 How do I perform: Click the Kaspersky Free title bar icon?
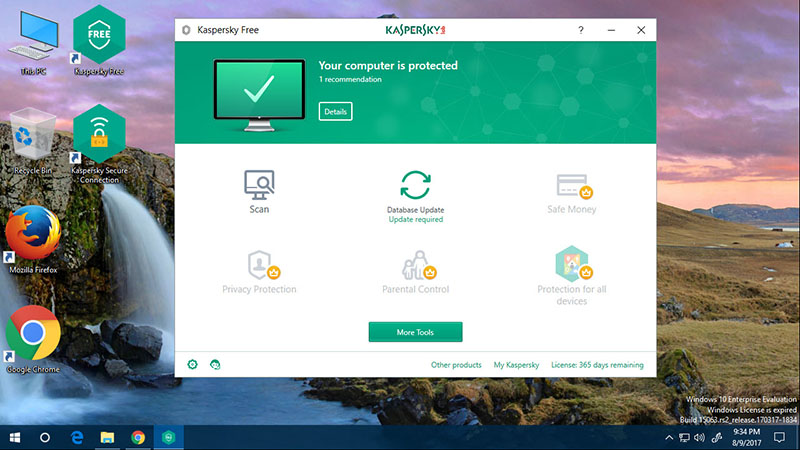point(186,30)
